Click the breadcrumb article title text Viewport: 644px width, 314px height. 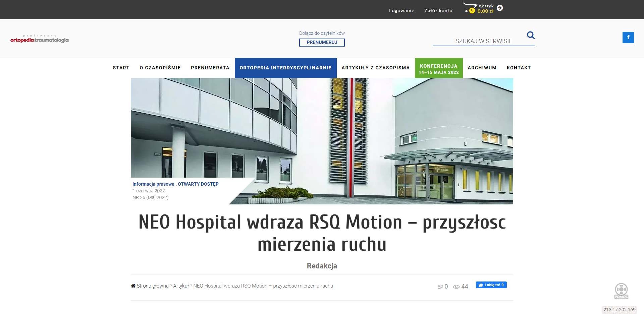[263, 286]
